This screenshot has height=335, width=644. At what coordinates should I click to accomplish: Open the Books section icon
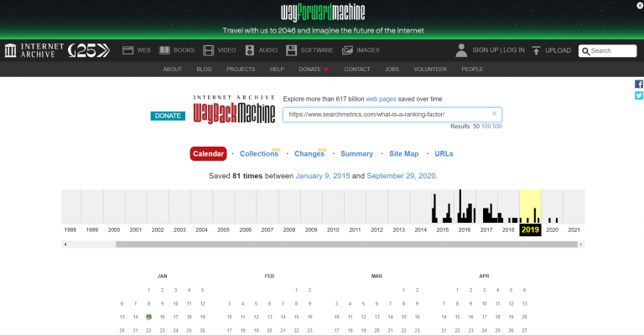[x=164, y=50]
